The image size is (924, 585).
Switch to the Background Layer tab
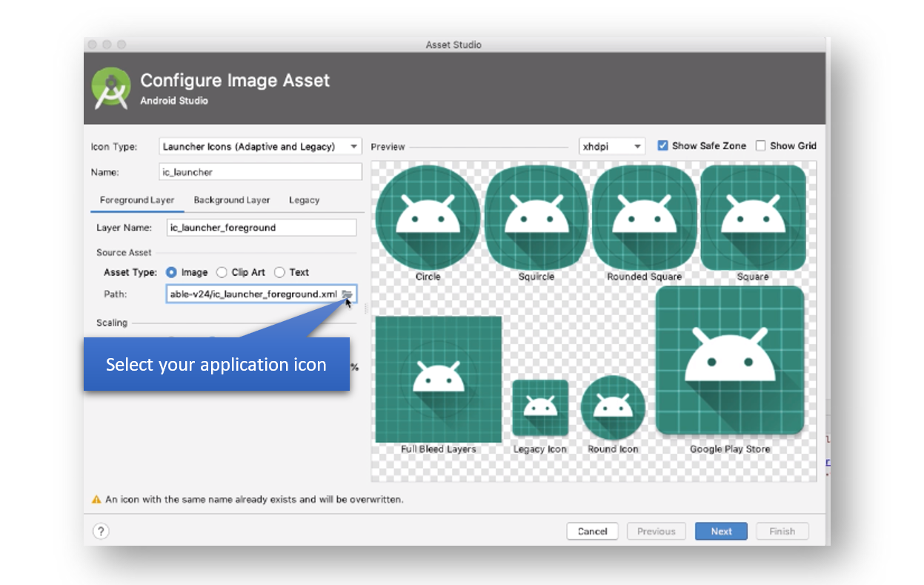pyautogui.click(x=232, y=200)
